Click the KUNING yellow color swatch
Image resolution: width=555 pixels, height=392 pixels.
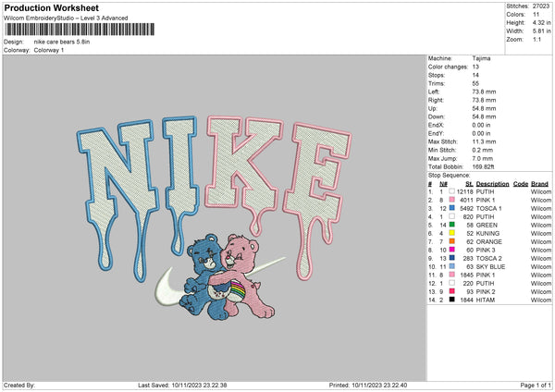pyautogui.click(x=452, y=233)
